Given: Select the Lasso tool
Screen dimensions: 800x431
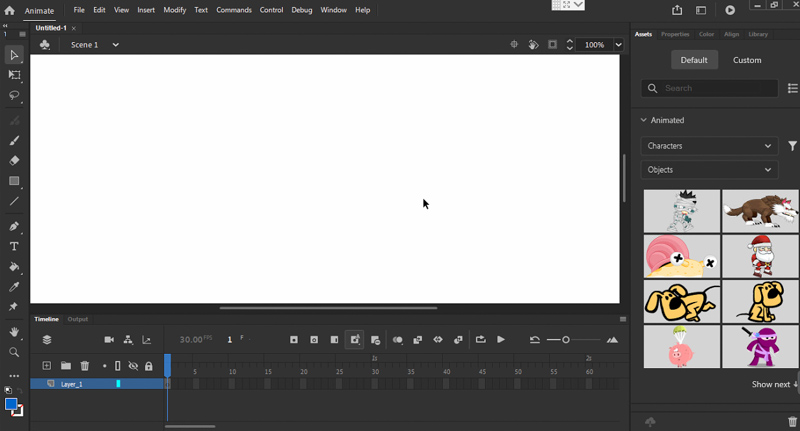Looking at the screenshot, I should click(14, 96).
